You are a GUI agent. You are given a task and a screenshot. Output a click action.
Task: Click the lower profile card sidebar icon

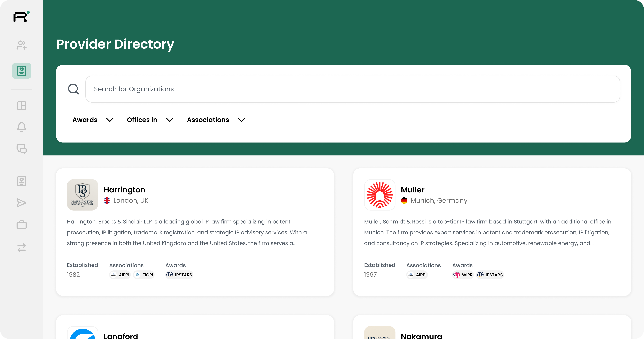click(x=21, y=181)
